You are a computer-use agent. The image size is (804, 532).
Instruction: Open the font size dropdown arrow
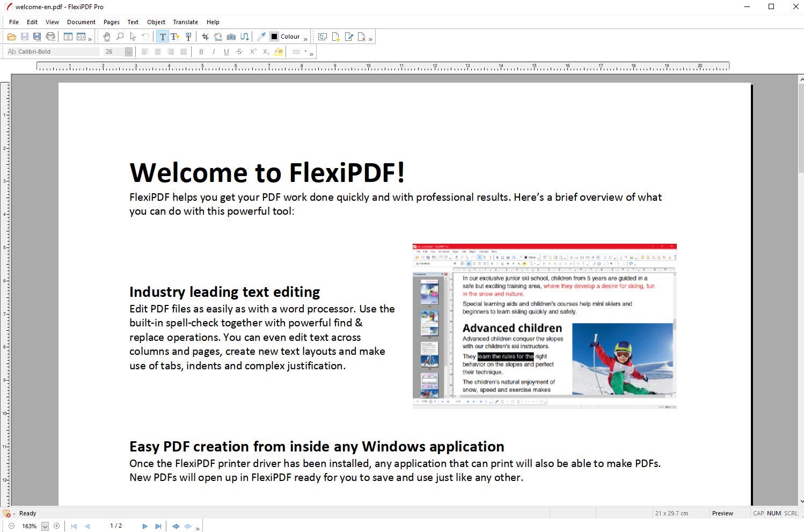click(x=129, y=52)
